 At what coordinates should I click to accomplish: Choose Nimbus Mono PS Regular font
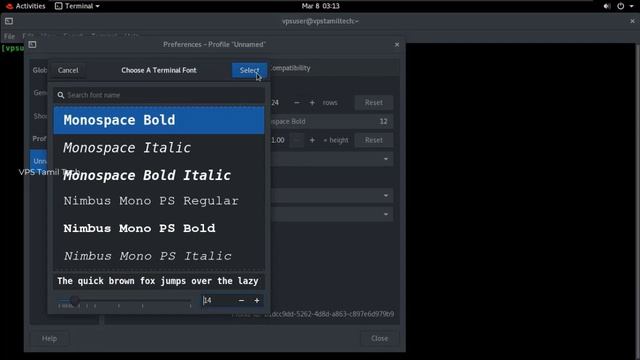(x=159, y=201)
